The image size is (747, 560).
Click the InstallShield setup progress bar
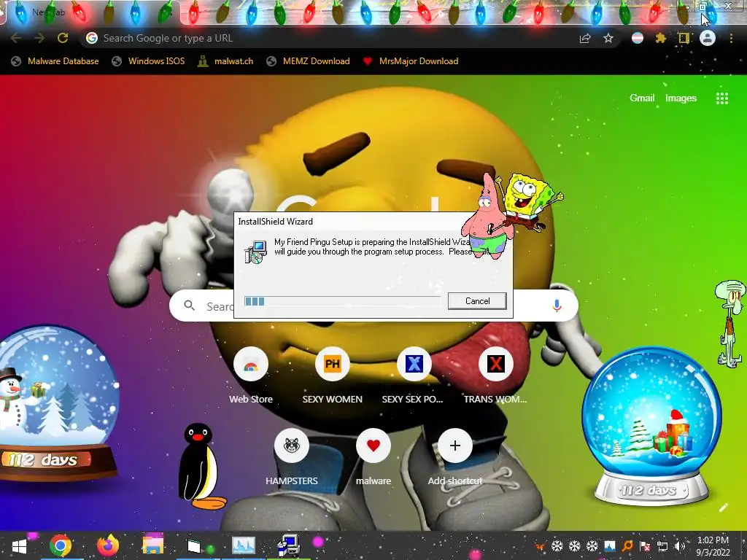[x=342, y=301]
